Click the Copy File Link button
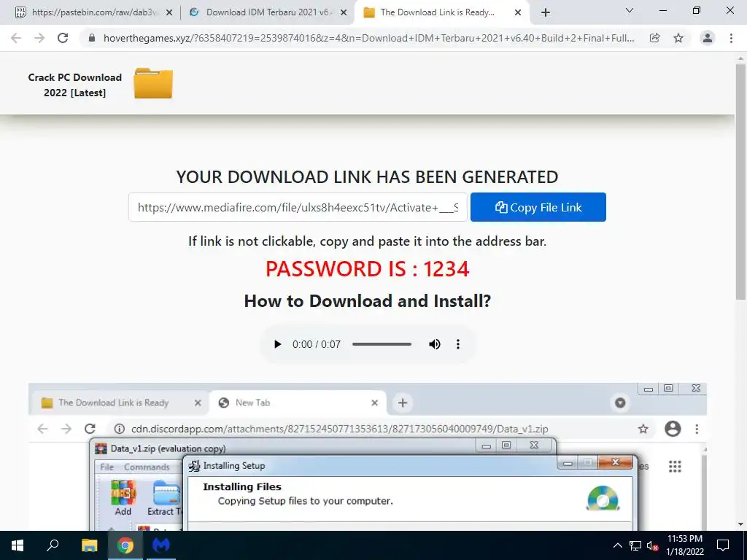This screenshot has height=560, width=747. (x=538, y=207)
